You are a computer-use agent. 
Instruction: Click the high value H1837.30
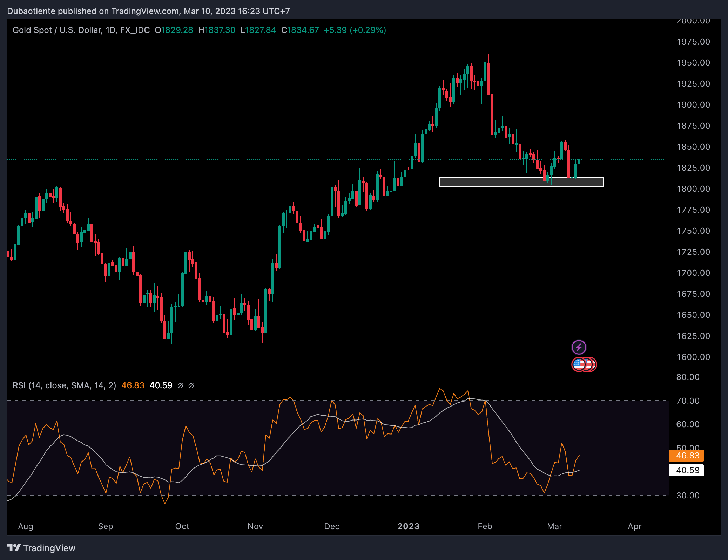point(217,30)
